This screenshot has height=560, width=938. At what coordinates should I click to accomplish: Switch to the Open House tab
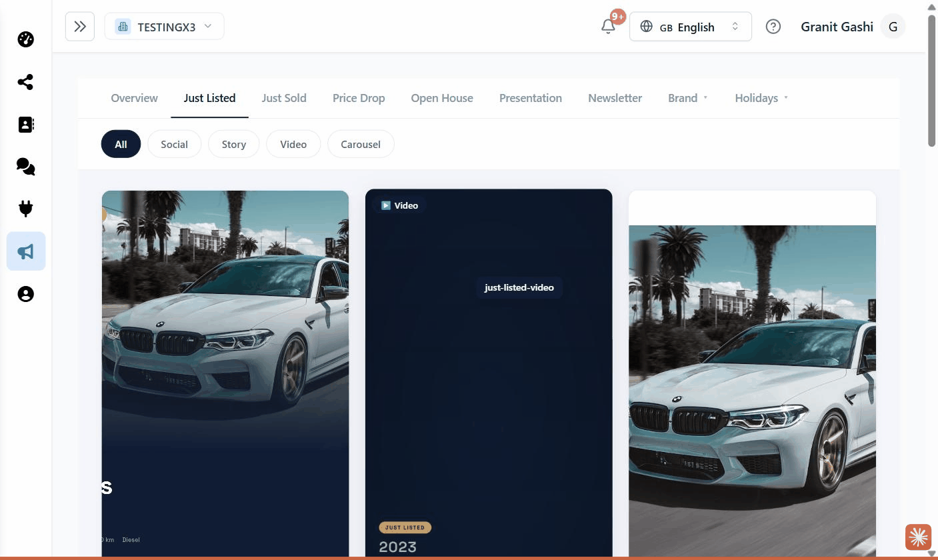click(x=442, y=98)
